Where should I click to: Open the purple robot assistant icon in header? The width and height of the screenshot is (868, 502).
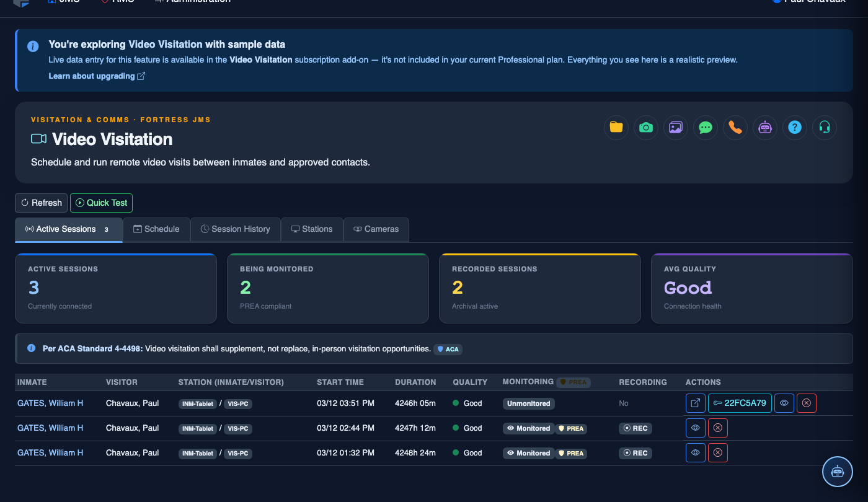[x=765, y=127]
